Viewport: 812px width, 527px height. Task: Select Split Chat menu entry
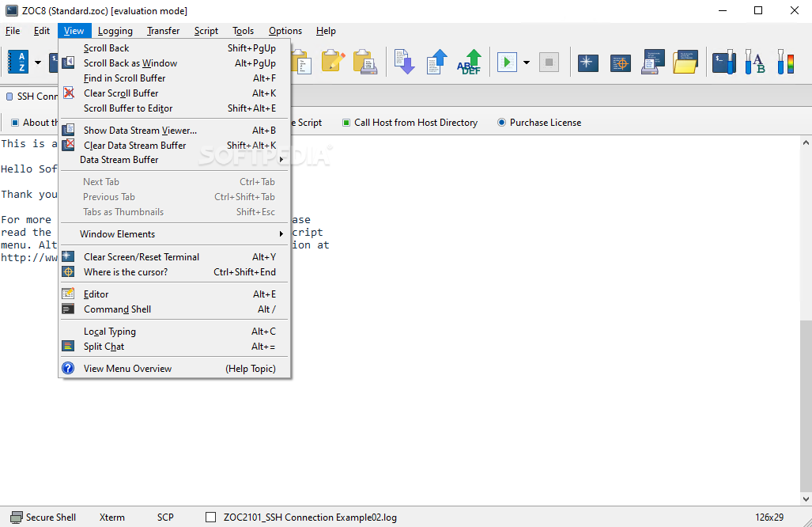pos(175,347)
